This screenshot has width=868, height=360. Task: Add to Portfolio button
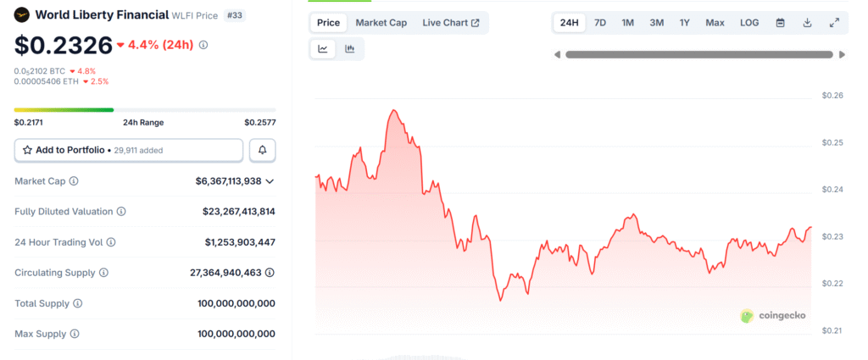[x=129, y=150]
